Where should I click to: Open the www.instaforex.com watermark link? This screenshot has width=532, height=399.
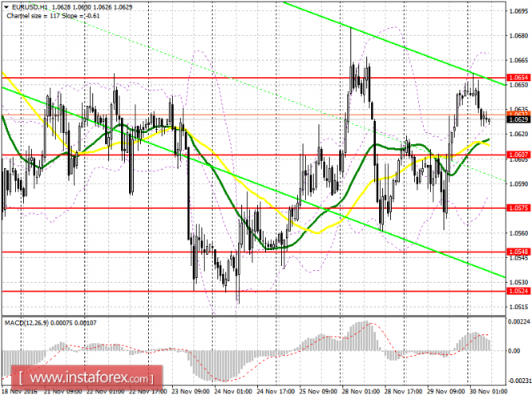click(87, 377)
